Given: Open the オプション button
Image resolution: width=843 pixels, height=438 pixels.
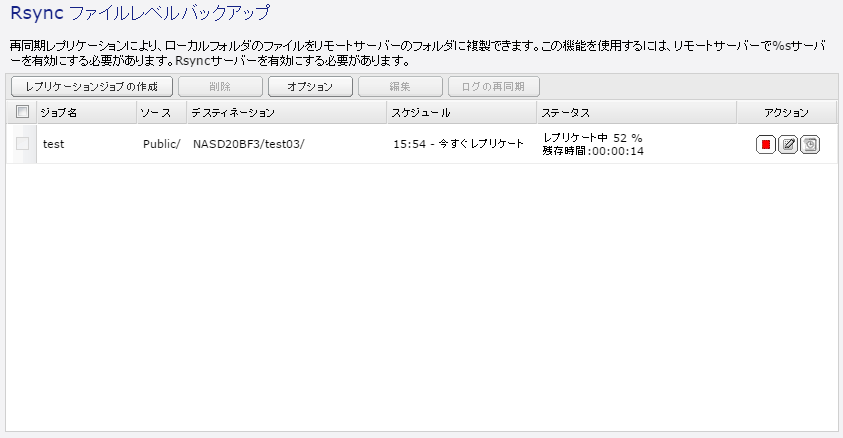Looking at the screenshot, I should [x=310, y=87].
